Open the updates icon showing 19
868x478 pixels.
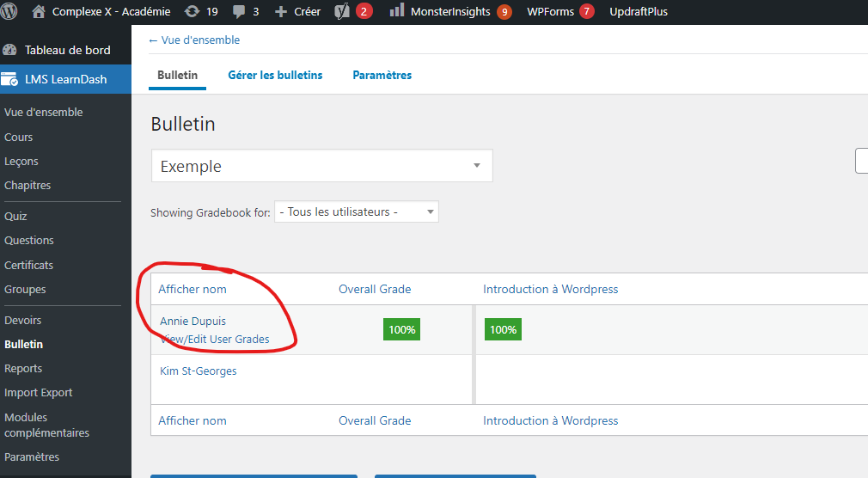pyautogui.click(x=192, y=11)
